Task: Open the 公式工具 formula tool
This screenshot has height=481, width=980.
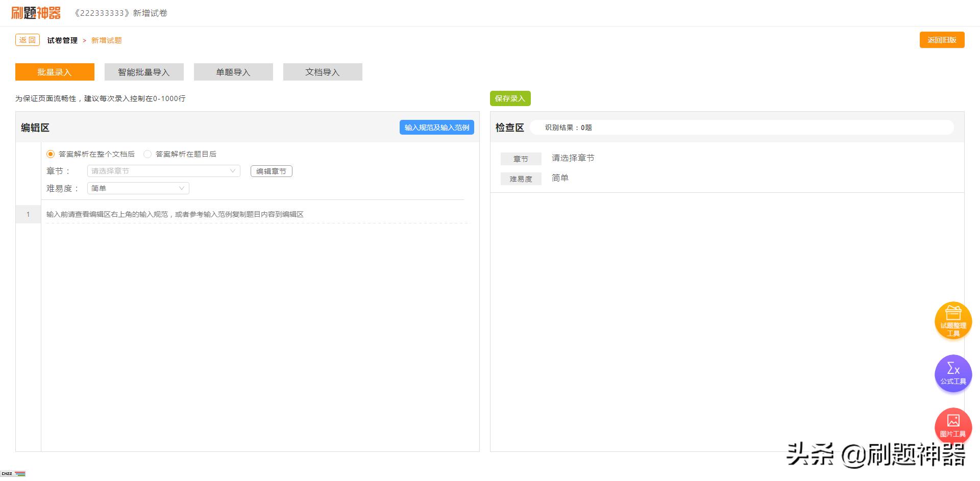Action: click(x=953, y=373)
